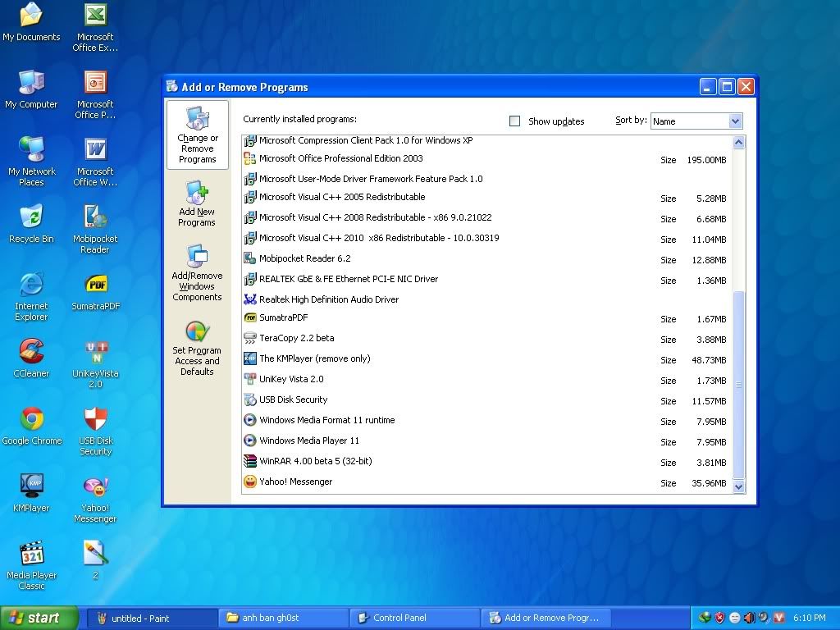Launch Media Player Classic desktop shortcut
Image resolution: width=840 pixels, height=630 pixels.
pyautogui.click(x=31, y=566)
